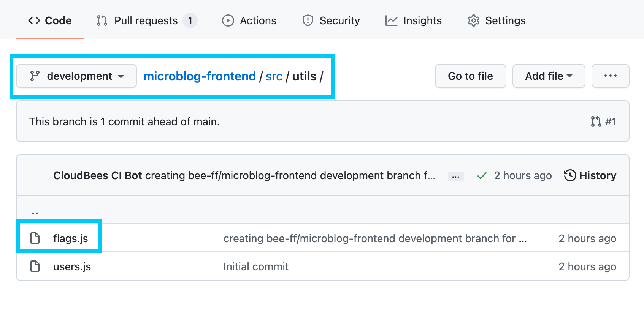Open the Initial commit message link
The height and width of the screenshot is (309, 644).
(x=256, y=266)
